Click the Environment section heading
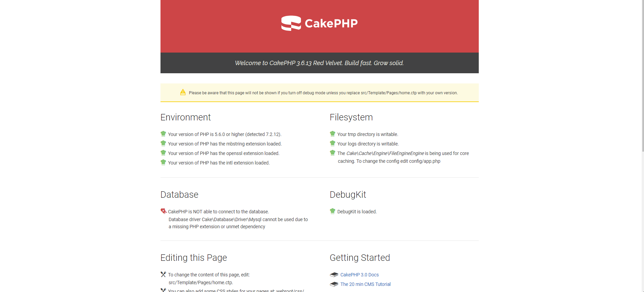 [186, 117]
